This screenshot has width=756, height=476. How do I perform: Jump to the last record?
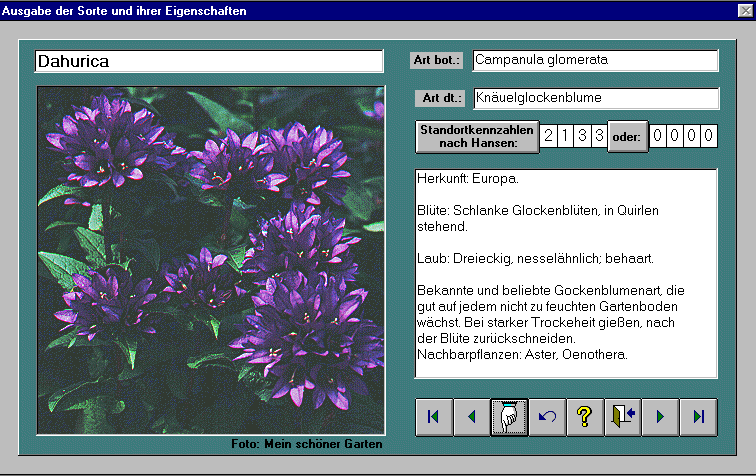tap(698, 416)
